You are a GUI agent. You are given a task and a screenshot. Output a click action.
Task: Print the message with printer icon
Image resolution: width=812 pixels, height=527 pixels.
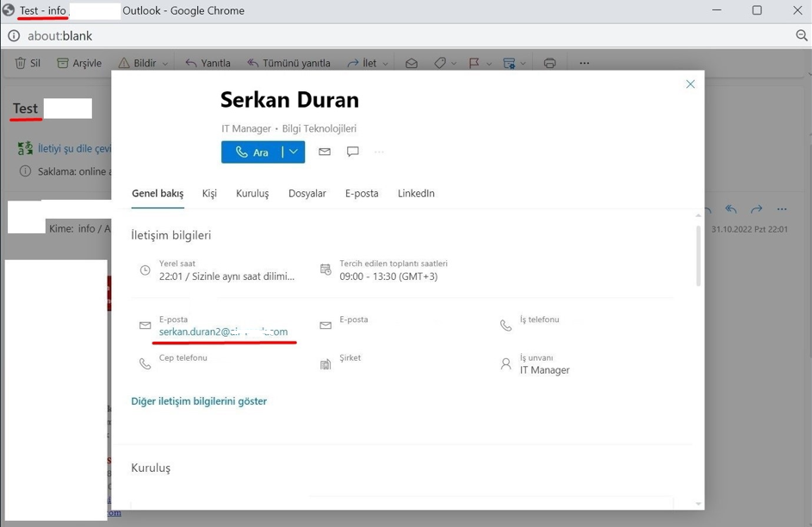pos(550,63)
